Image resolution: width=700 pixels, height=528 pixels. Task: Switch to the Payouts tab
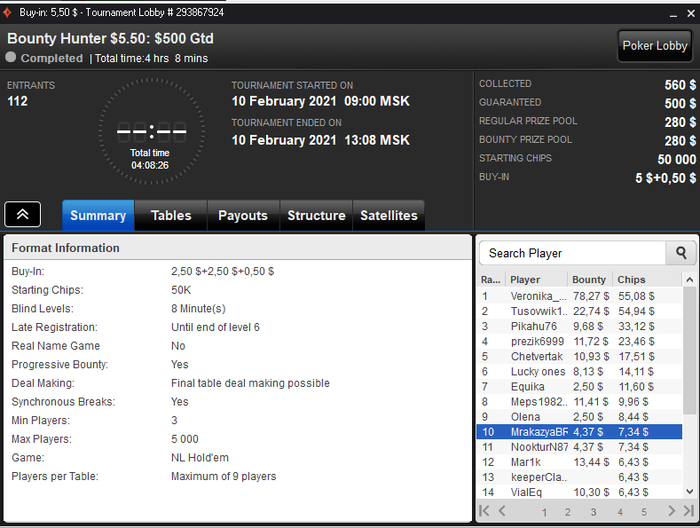coord(243,216)
